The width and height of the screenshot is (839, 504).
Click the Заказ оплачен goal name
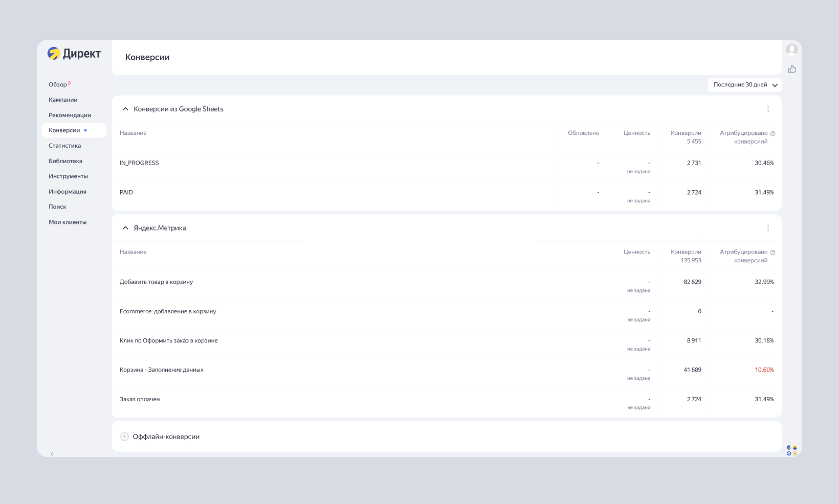click(140, 400)
